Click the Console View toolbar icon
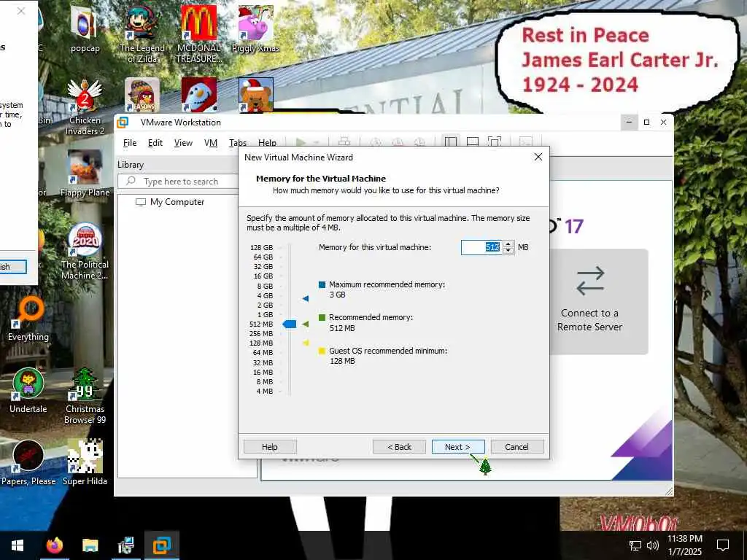The height and width of the screenshot is (560, 747). pos(525,142)
